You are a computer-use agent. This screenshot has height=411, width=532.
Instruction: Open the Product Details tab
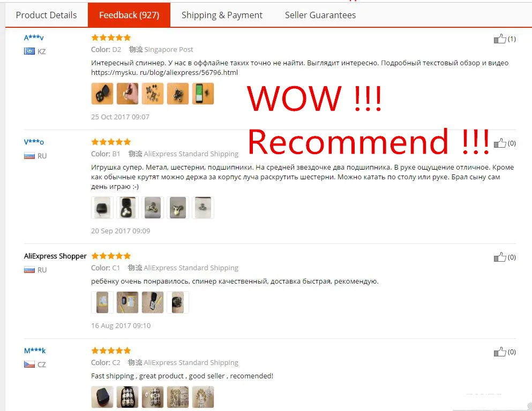pyautogui.click(x=46, y=15)
